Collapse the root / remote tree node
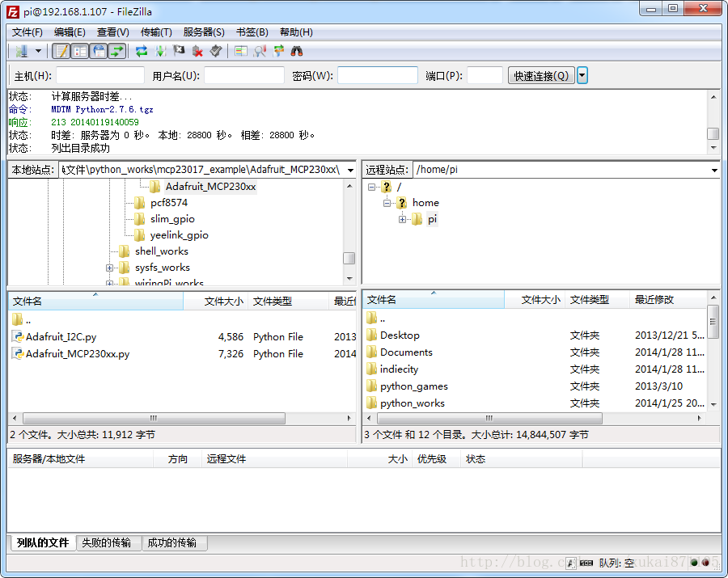This screenshot has height=578, width=728. point(371,187)
